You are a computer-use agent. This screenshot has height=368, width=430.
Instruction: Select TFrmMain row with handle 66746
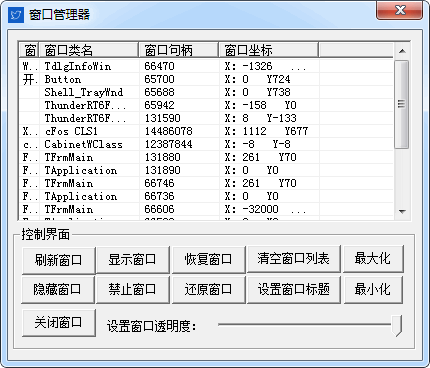click(x=206, y=183)
